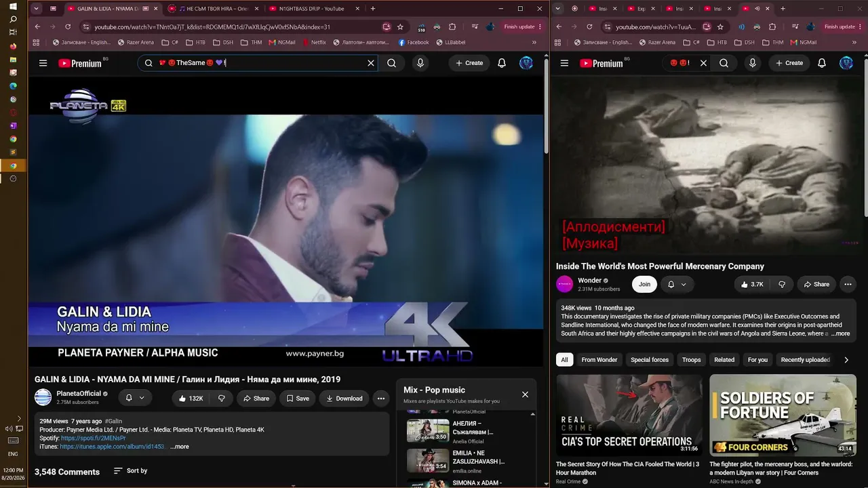Go back in left browser window

(x=37, y=27)
